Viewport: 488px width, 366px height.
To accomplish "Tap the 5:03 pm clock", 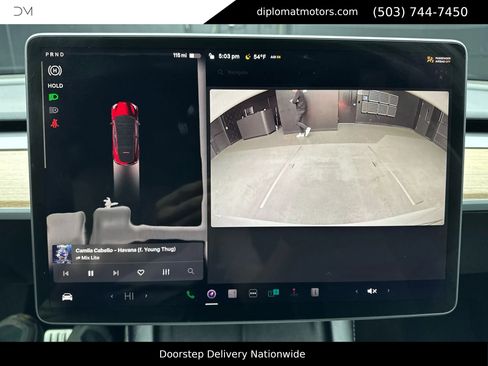I will pyautogui.click(x=229, y=56).
